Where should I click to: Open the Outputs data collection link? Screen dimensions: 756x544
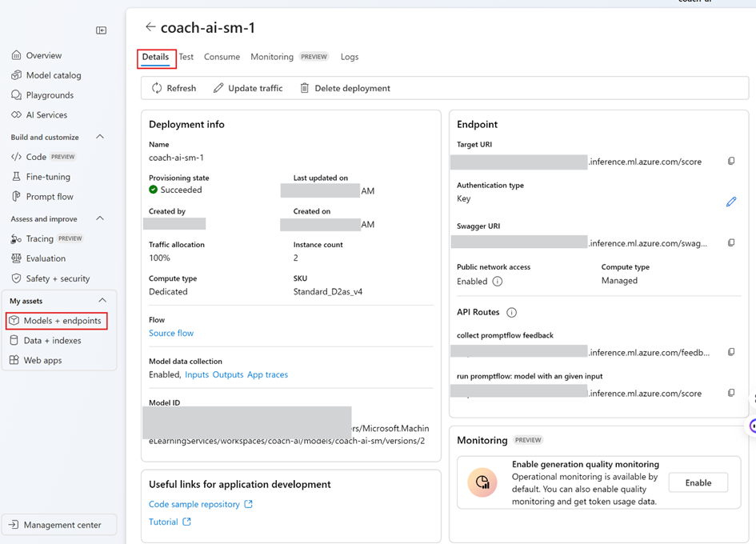point(228,374)
